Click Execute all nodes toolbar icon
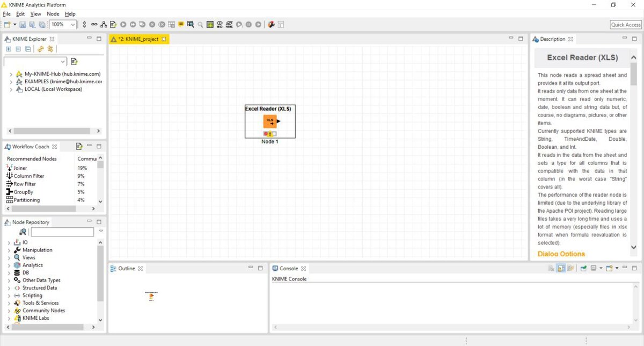 point(133,24)
